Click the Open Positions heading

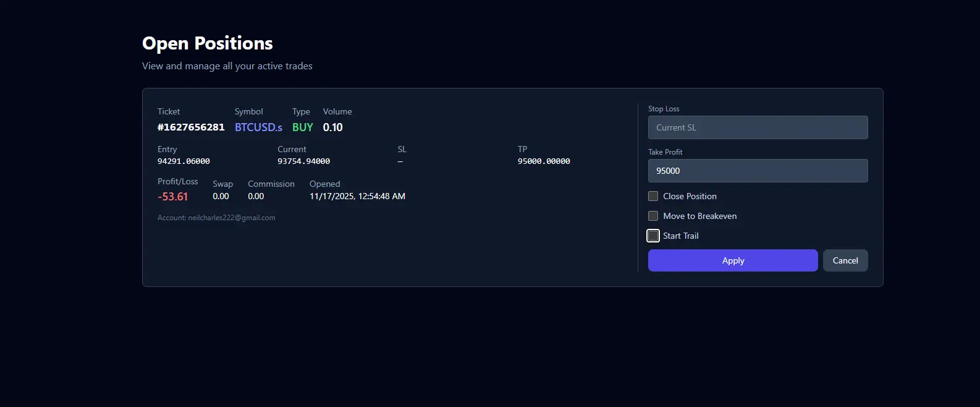click(x=208, y=43)
